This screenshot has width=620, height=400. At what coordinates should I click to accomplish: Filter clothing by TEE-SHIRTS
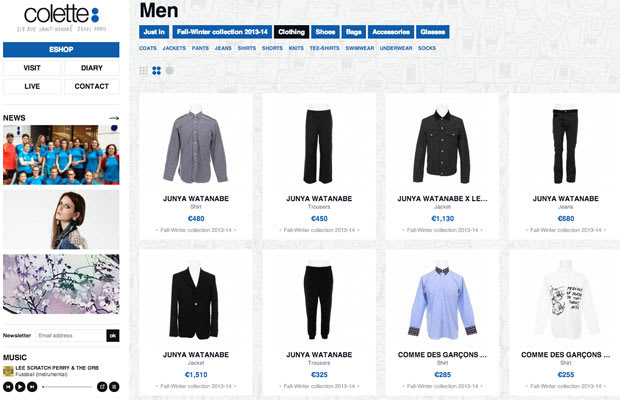tap(324, 48)
